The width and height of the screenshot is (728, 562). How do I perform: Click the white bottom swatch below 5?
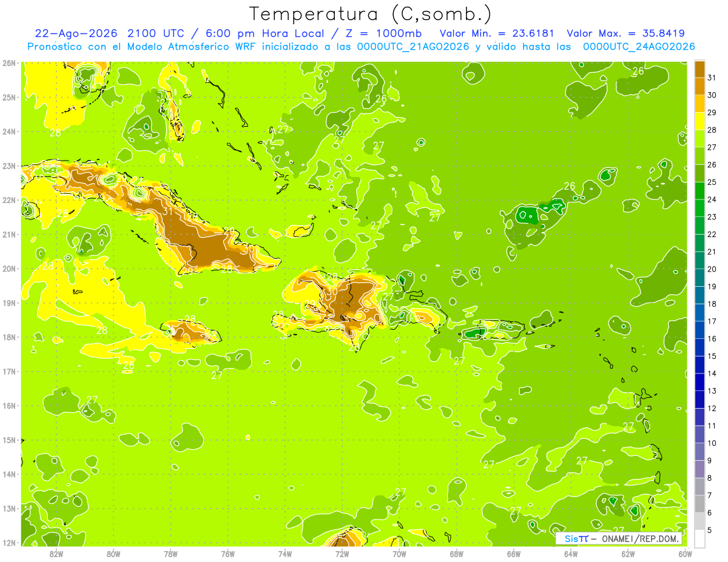click(x=699, y=538)
